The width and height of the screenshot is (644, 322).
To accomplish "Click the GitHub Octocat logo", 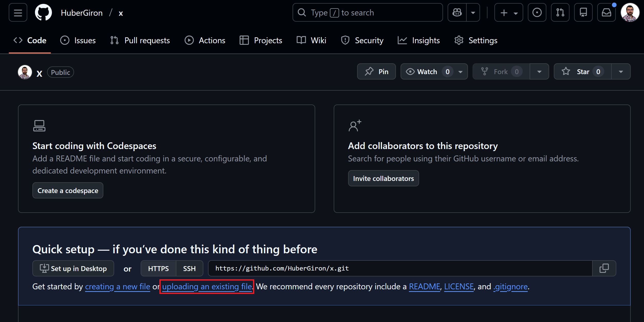I will click(43, 13).
